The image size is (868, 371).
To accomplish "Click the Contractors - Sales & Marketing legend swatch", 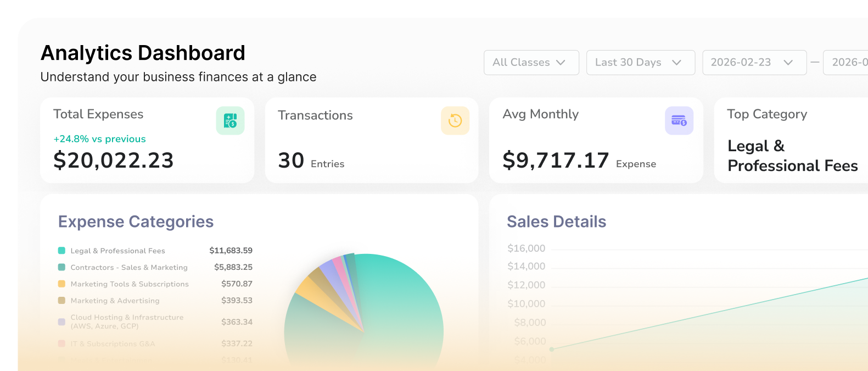I will point(61,267).
